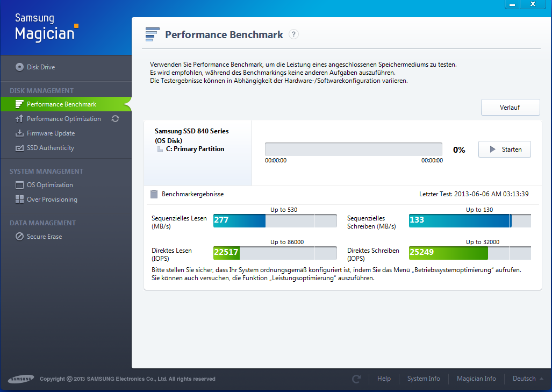This screenshot has height=392, width=552.
Task: Click the Letzter Test timestamp
Action: point(474,194)
